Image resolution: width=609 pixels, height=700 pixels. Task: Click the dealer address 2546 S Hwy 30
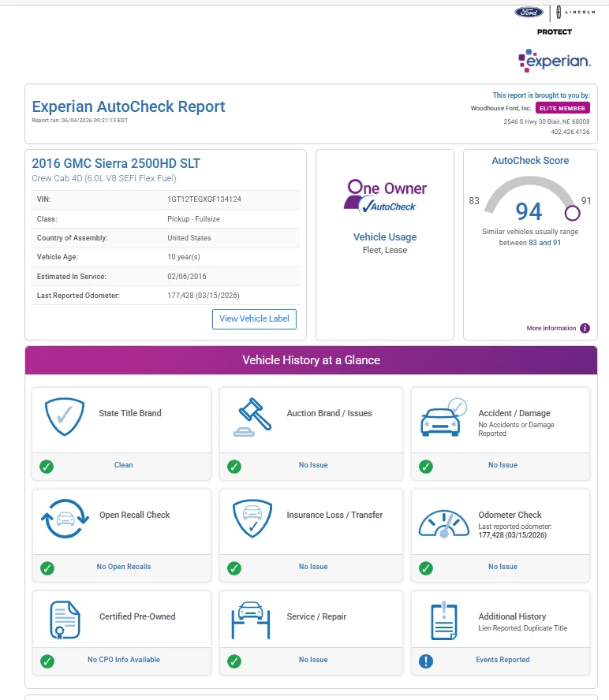547,121
